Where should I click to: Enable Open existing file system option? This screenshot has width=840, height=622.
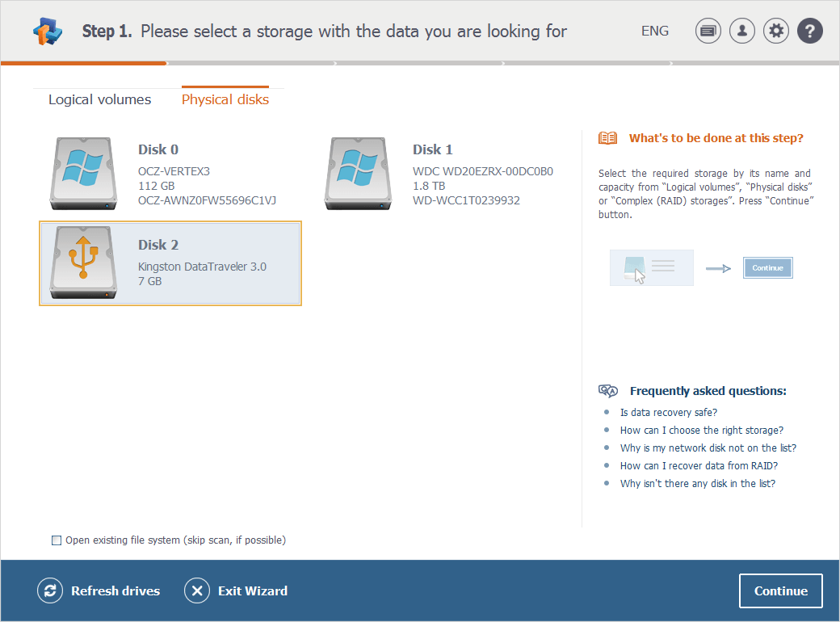tap(57, 540)
